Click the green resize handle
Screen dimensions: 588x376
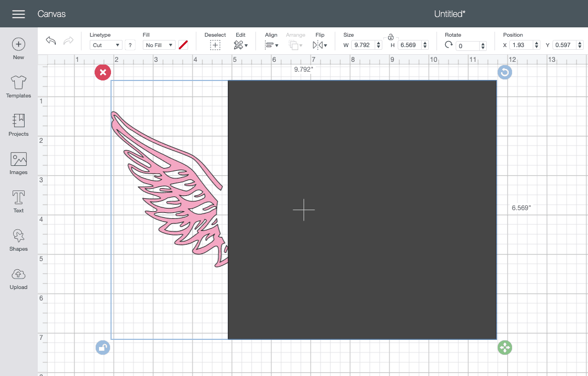pos(505,348)
